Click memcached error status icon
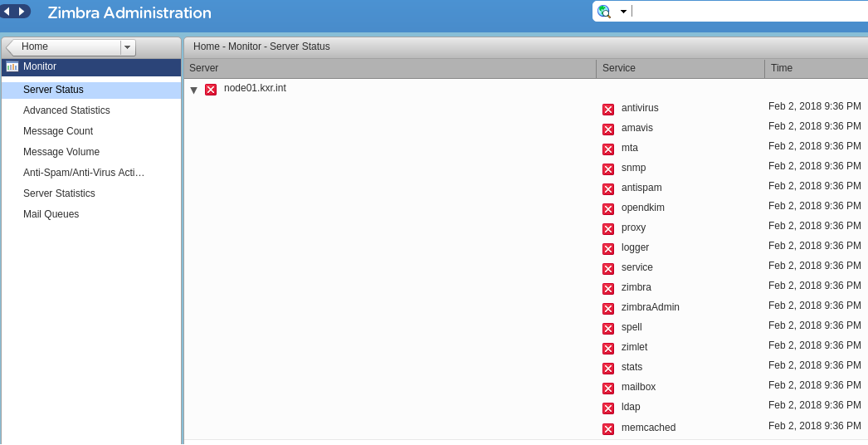Screen dimensions: 868x445 click(608, 429)
